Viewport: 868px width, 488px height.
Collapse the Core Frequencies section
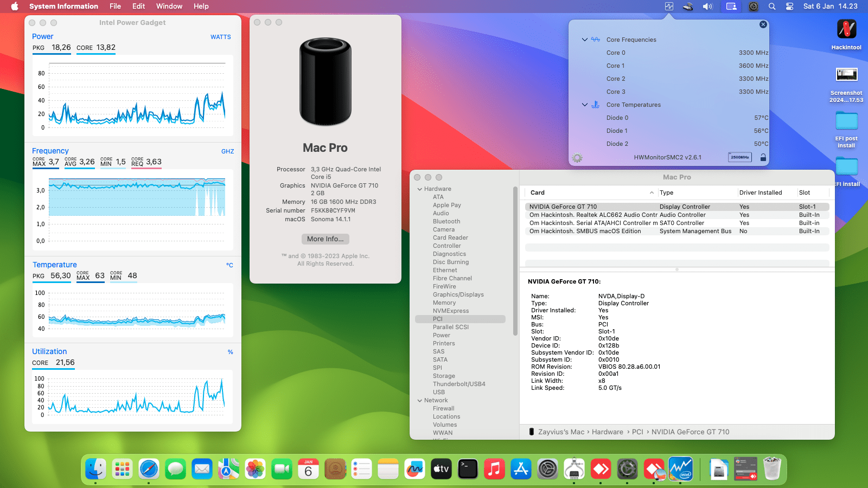(x=585, y=40)
